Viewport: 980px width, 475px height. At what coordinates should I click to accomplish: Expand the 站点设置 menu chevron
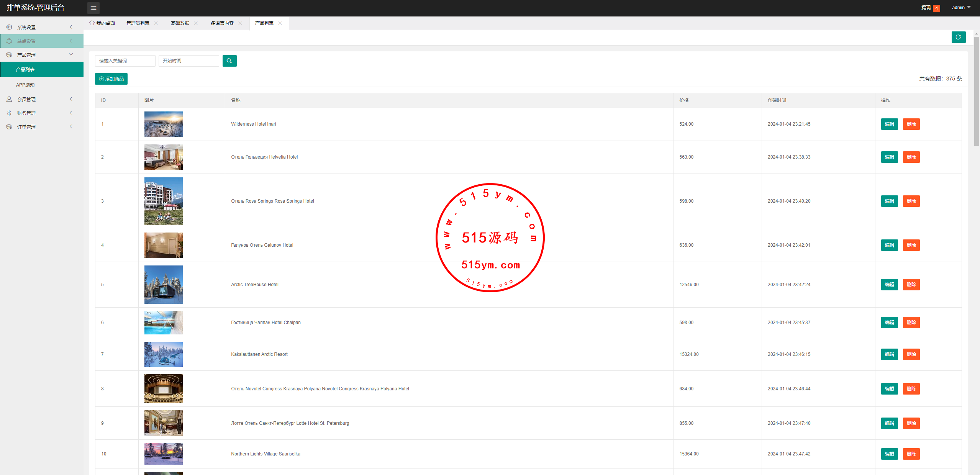(71, 41)
